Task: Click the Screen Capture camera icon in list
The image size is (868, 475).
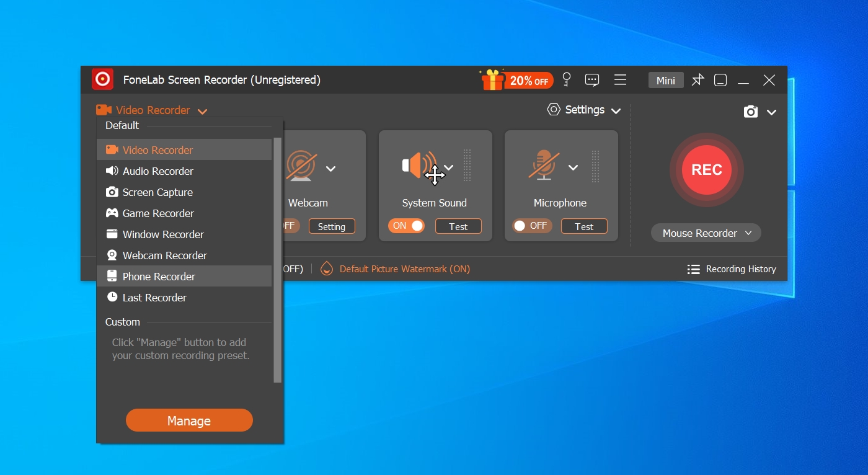Action: point(112,192)
